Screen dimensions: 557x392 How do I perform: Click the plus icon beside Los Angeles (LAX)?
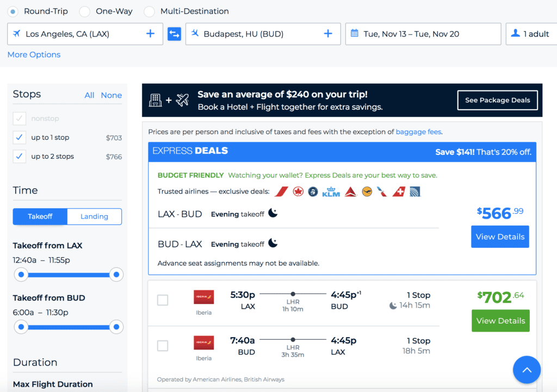(x=150, y=34)
